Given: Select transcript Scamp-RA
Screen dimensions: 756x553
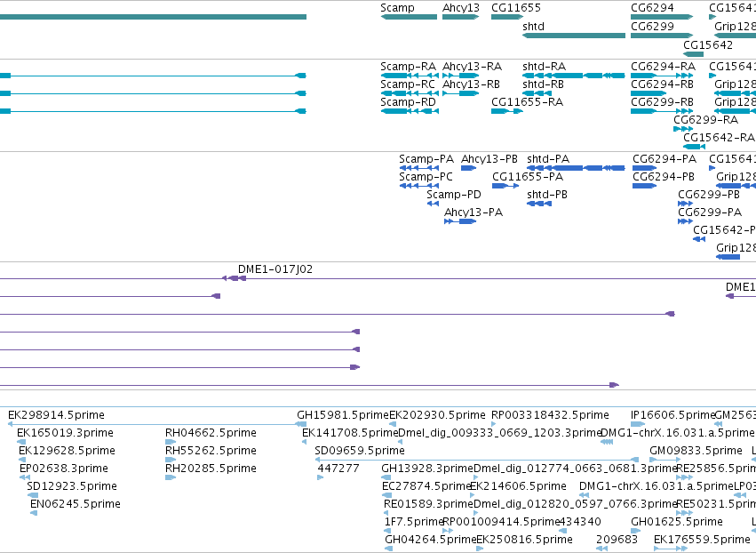Looking at the screenshot, I should coord(410,76).
